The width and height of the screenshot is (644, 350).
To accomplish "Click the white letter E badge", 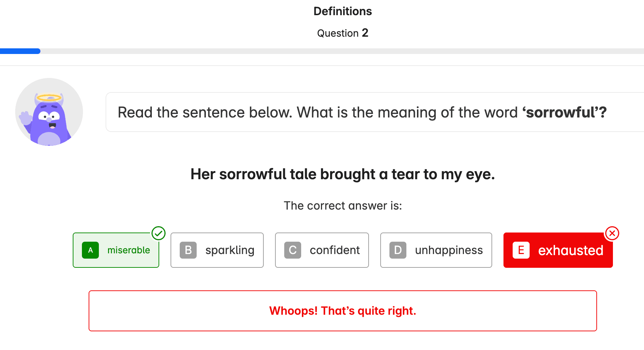I will [521, 250].
